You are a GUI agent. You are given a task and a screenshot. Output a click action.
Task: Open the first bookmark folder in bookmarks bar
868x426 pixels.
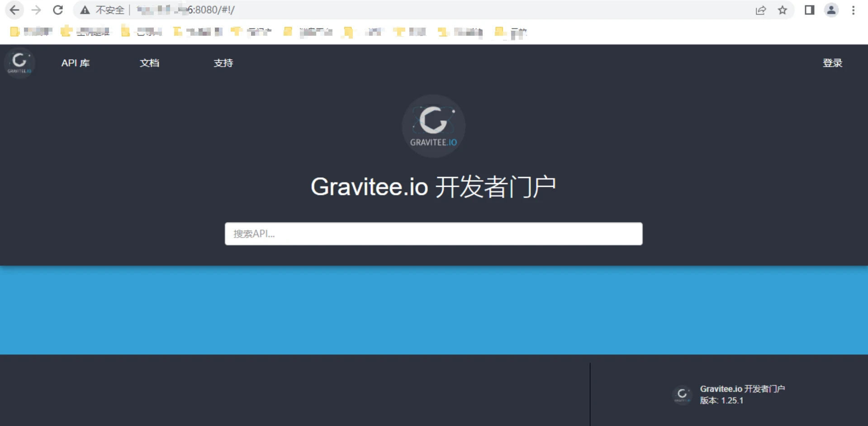tap(31, 32)
